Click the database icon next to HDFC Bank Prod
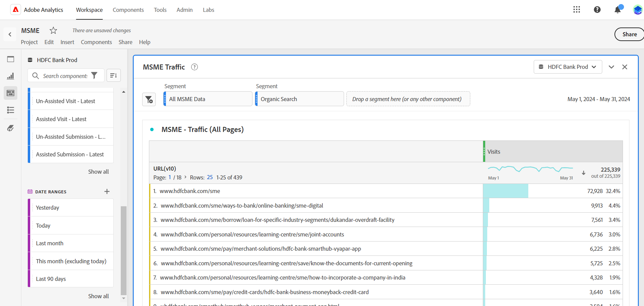The height and width of the screenshot is (306, 644). tap(30, 60)
